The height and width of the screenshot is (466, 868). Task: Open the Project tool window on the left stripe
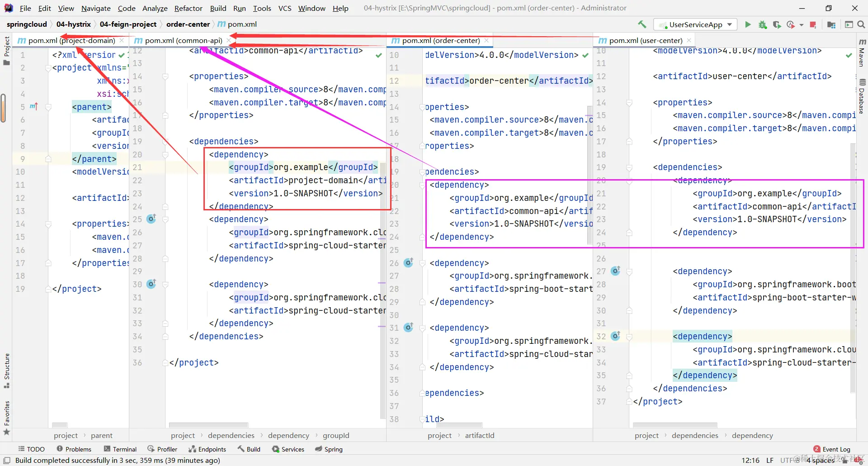coord(6,50)
